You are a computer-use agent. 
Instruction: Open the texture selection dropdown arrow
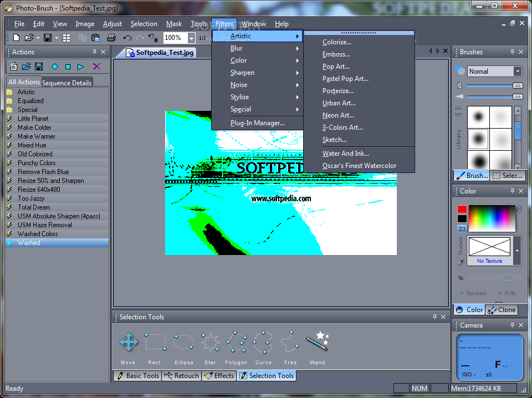click(x=518, y=251)
